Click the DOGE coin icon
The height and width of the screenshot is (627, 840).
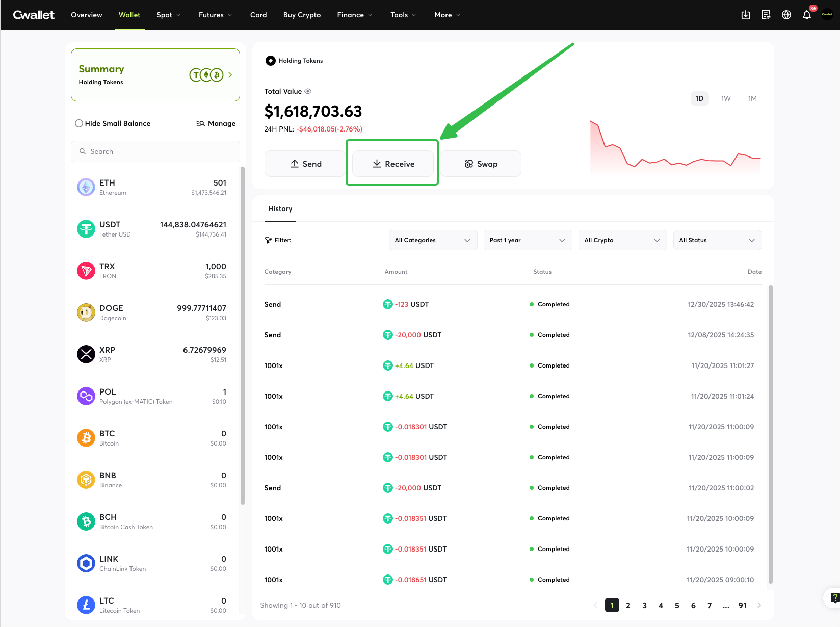point(86,312)
